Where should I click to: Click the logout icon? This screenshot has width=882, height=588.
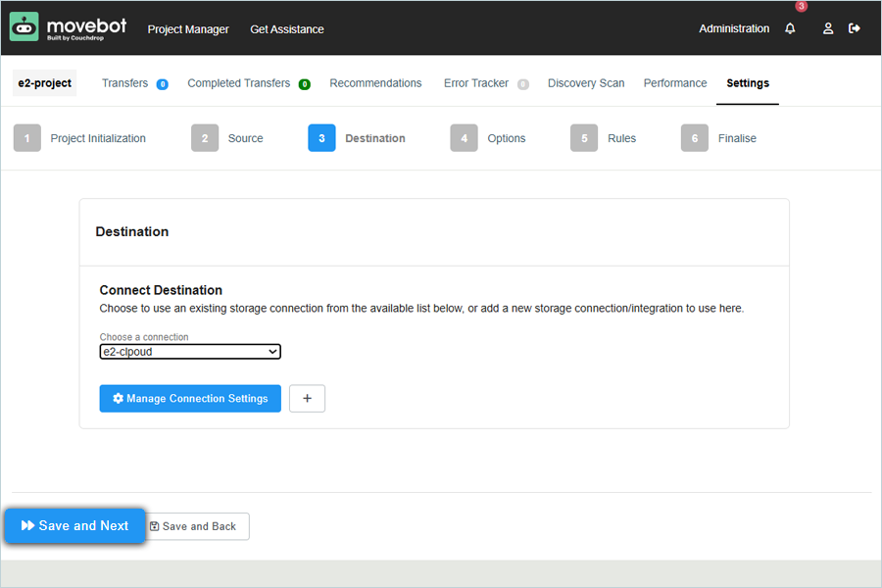(855, 28)
